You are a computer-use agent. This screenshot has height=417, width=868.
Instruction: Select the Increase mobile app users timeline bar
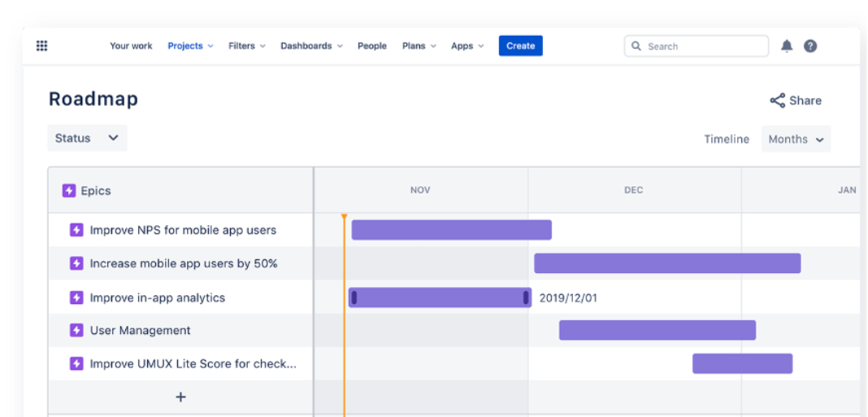pyautogui.click(x=666, y=263)
